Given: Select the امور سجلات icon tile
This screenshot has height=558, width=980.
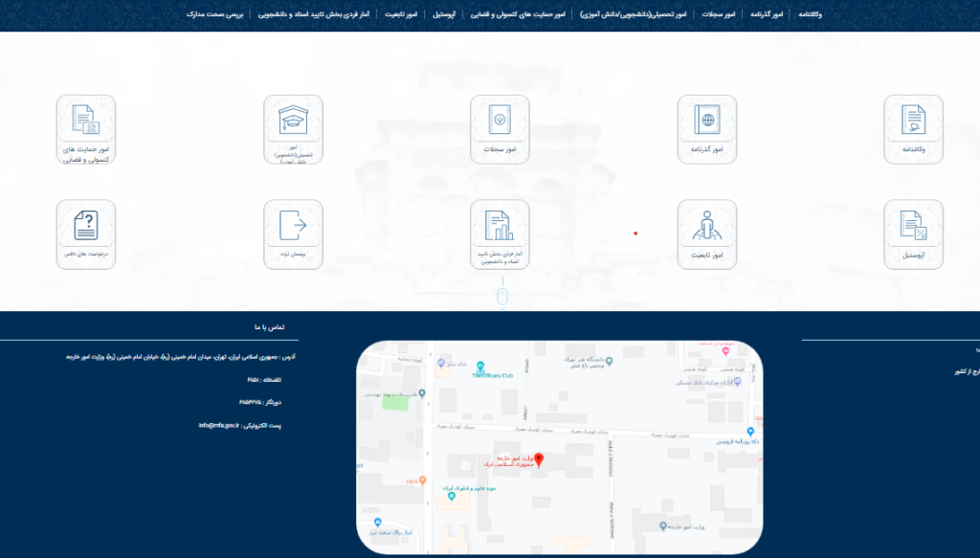Looking at the screenshot, I should point(500,123).
